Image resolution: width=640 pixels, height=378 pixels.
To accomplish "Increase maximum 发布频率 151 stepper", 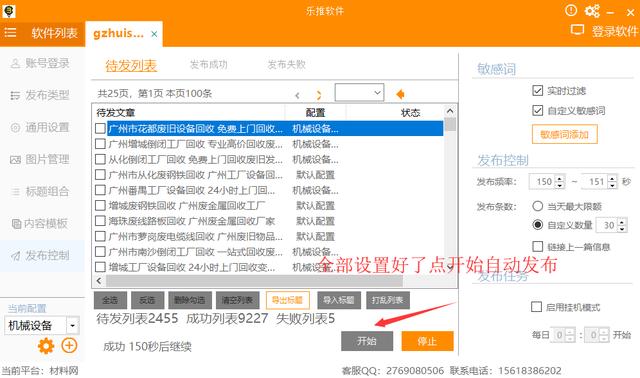I will point(612,178).
